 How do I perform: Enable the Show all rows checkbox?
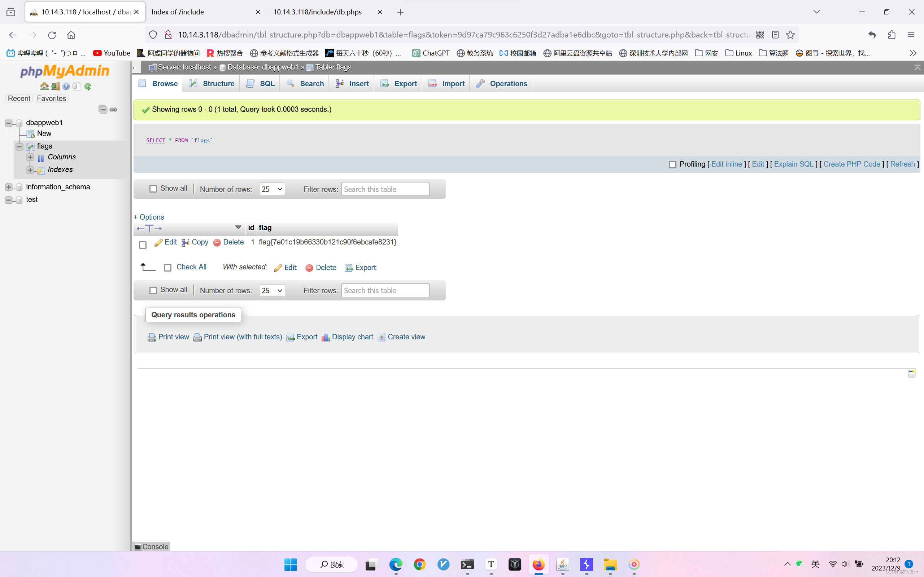coord(153,189)
